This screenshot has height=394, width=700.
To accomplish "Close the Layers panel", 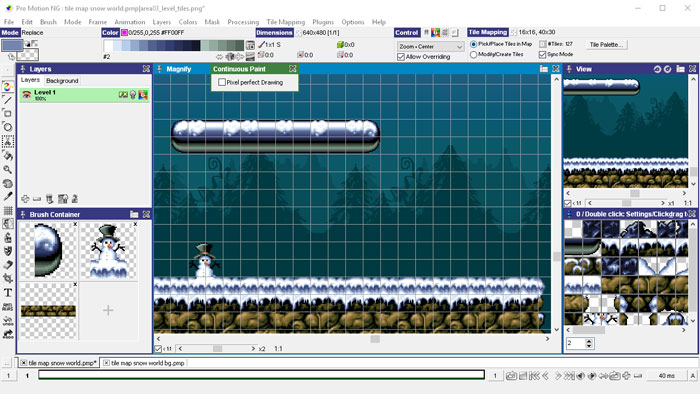I will tap(146, 69).
